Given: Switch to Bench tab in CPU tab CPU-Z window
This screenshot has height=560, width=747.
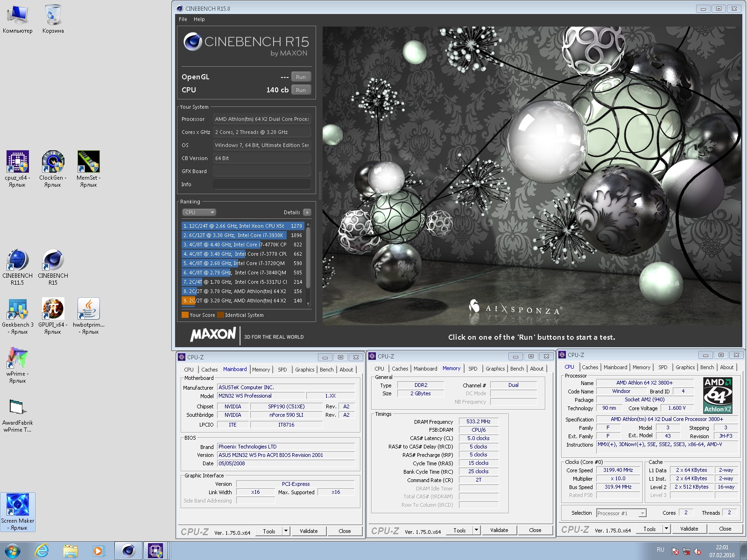Looking at the screenshot, I should (x=707, y=368).
